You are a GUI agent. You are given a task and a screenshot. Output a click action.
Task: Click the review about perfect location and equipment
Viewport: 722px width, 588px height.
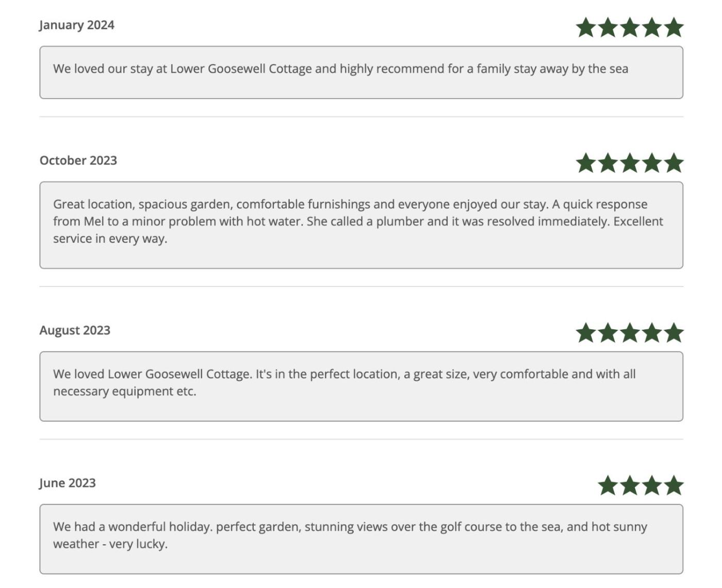tap(344, 382)
